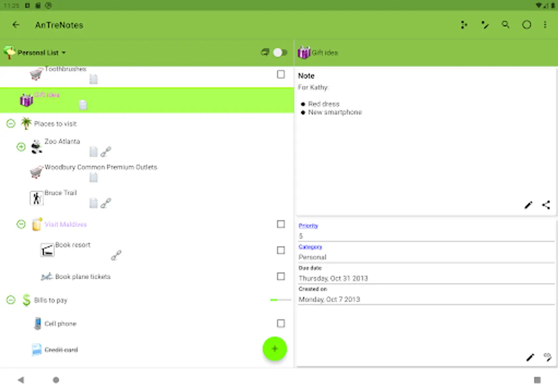Select Places to visit text
Image resolution: width=558 pixels, height=392 pixels.
[55, 124]
